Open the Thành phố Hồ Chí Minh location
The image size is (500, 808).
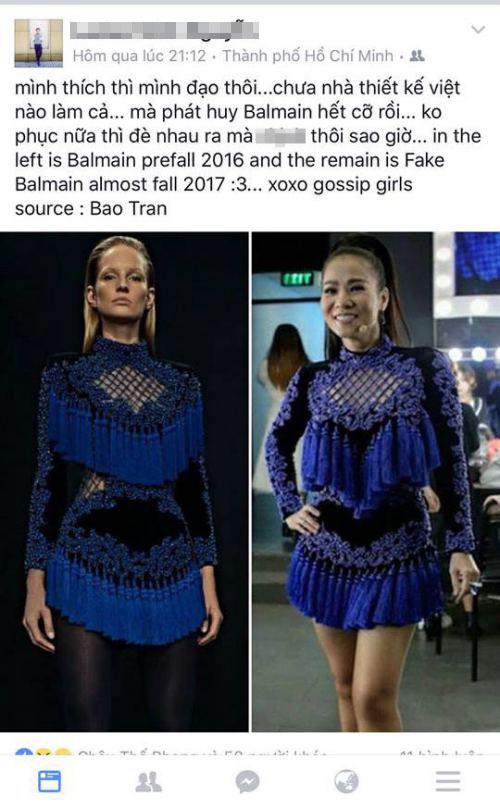coord(308,56)
